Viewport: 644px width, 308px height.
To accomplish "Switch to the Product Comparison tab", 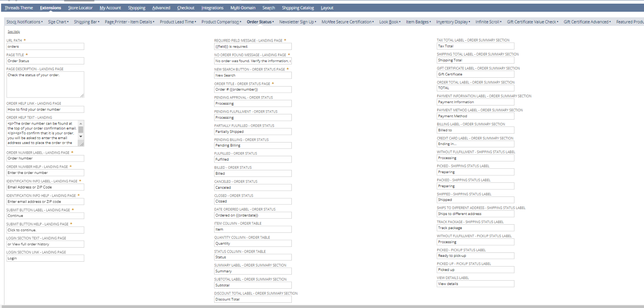I will pos(220,22).
